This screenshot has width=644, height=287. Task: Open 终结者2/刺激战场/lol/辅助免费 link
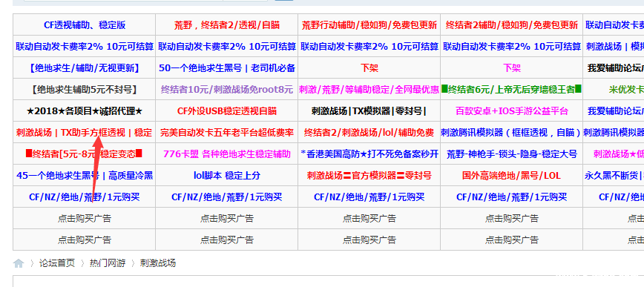[x=369, y=133]
